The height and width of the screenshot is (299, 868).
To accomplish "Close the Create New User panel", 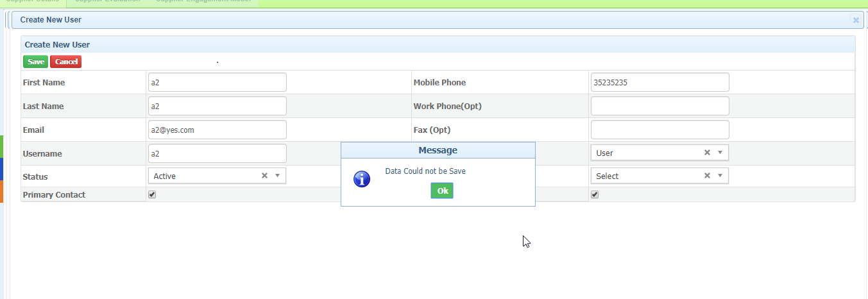I will (x=856, y=20).
